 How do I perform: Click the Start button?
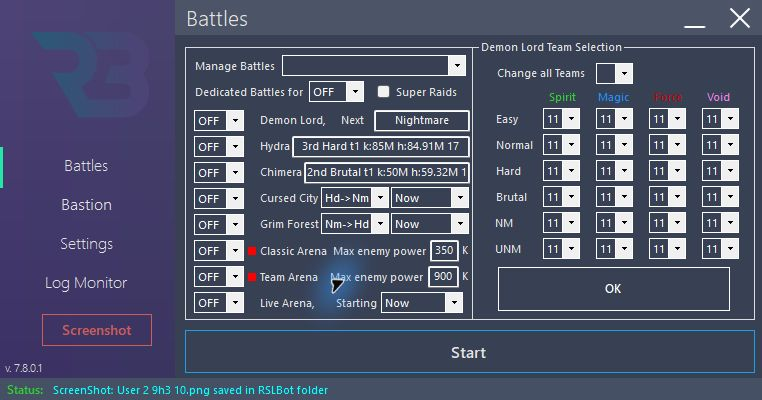pos(469,352)
